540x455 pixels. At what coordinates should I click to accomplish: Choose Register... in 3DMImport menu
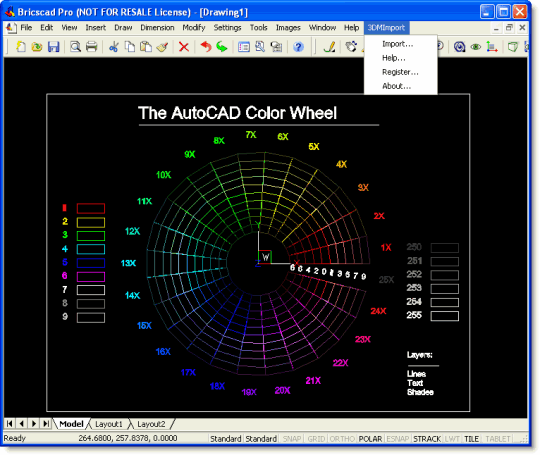pyautogui.click(x=400, y=72)
